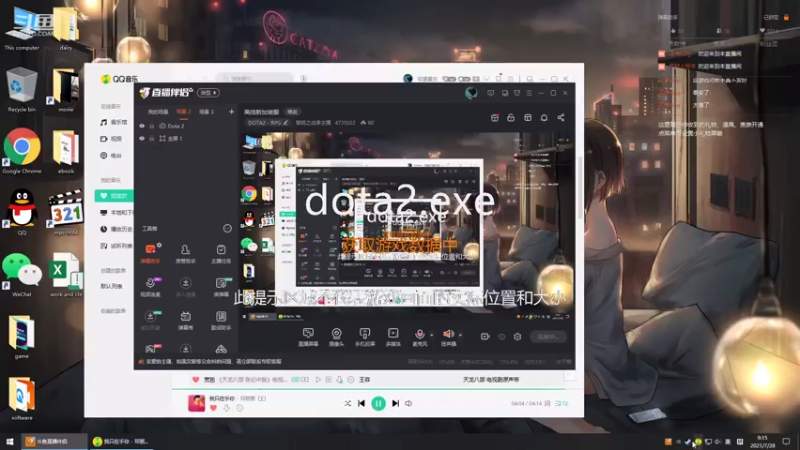The image size is (800, 450).
Task: Add a live screen capture source
Action: tap(308, 337)
